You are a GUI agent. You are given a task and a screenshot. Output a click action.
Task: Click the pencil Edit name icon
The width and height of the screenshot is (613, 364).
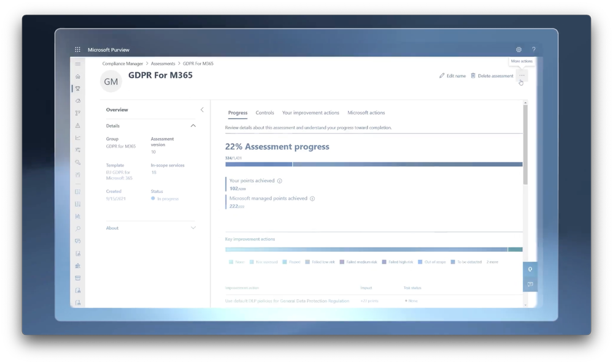click(442, 76)
